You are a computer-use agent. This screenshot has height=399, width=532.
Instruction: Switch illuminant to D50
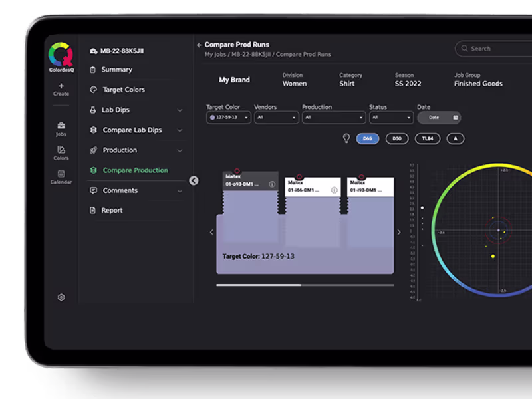point(397,138)
